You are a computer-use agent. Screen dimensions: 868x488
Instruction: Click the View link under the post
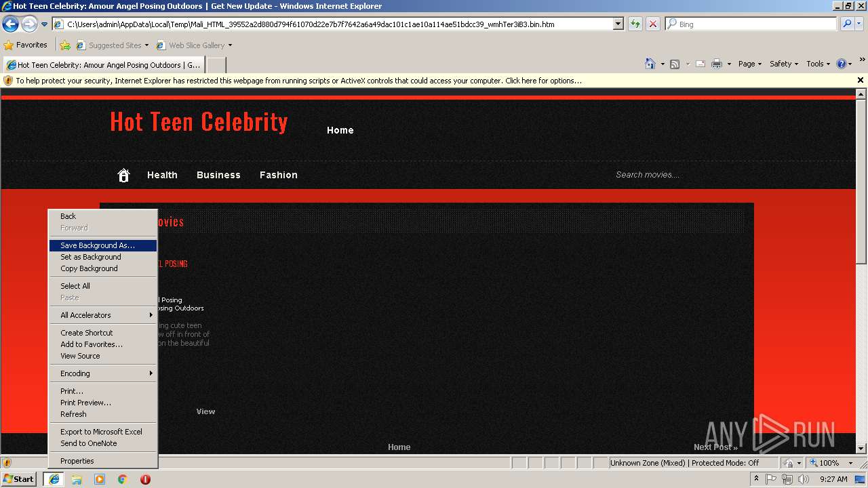pos(205,411)
